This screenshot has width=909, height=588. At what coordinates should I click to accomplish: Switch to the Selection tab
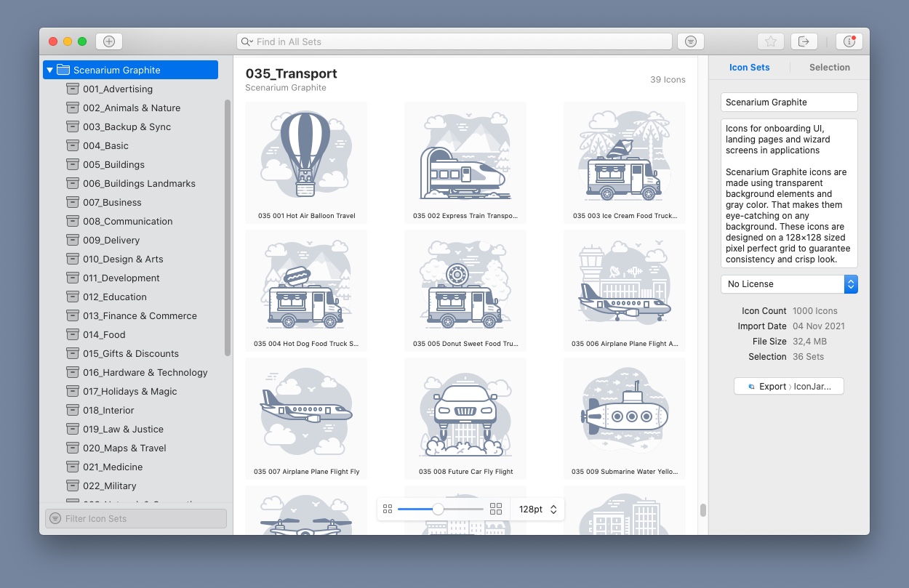829,67
